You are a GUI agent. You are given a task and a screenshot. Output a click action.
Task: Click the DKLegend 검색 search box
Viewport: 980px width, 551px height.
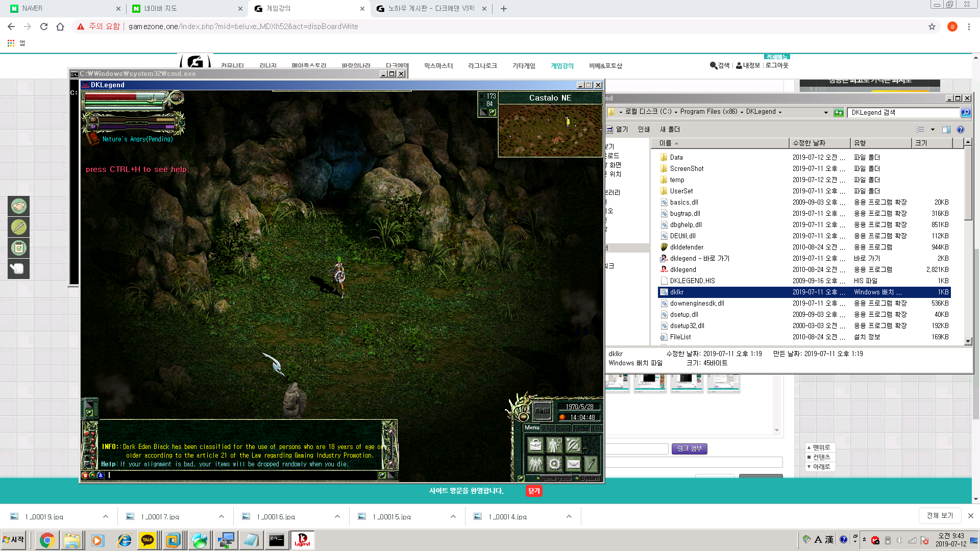click(x=903, y=112)
